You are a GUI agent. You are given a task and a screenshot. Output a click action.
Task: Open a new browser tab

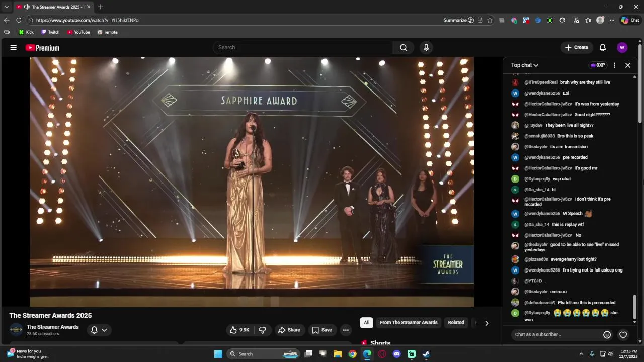coord(101,7)
